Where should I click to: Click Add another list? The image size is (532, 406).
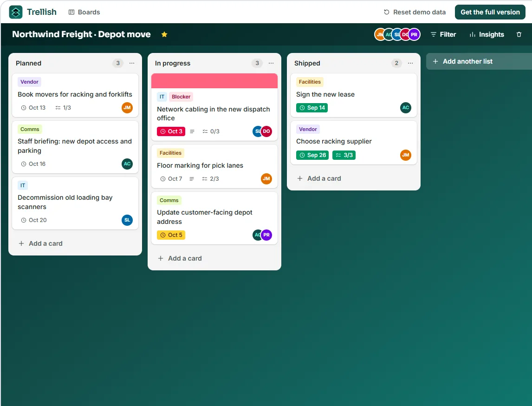[x=479, y=61]
